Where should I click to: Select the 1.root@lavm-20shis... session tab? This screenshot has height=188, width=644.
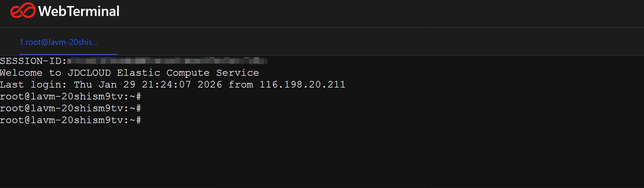59,42
